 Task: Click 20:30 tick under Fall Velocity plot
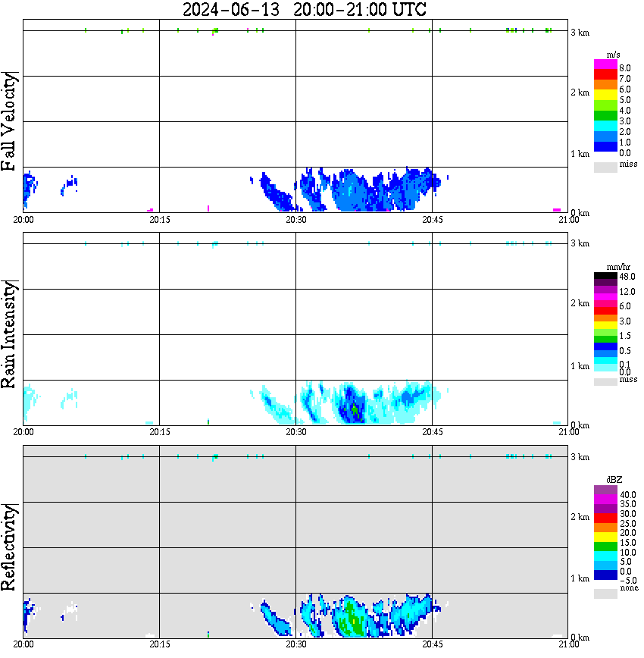[x=296, y=220]
